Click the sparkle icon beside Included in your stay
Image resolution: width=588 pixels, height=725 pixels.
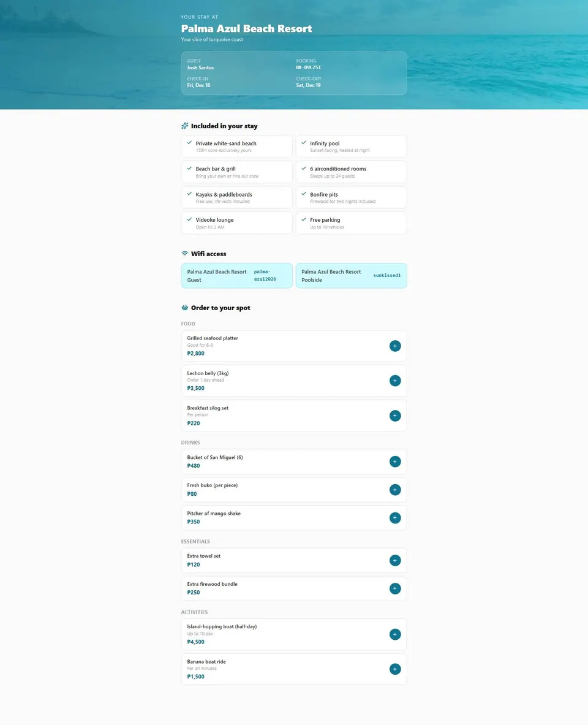[x=184, y=126]
